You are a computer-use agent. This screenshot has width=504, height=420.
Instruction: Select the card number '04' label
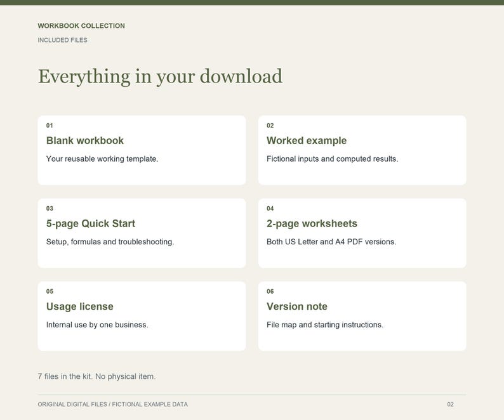[x=270, y=209]
